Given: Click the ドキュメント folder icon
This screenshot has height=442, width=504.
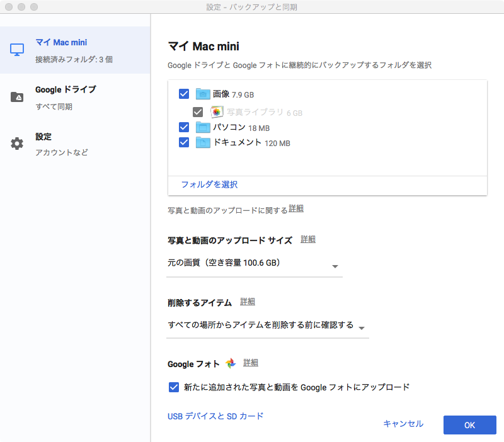Looking at the screenshot, I should coord(202,143).
